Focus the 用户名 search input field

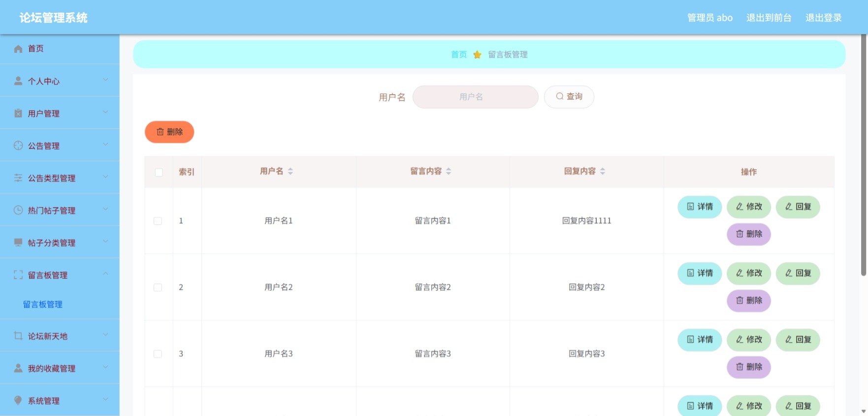tap(475, 97)
